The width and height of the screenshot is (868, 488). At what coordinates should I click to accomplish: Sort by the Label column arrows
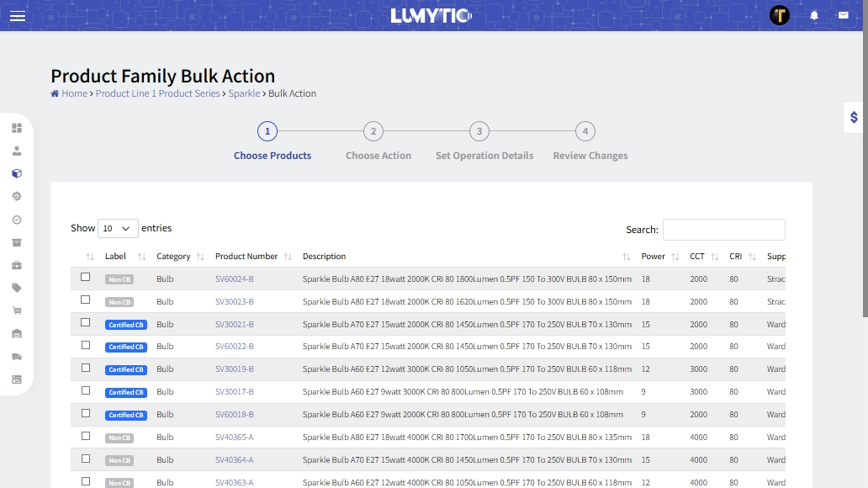click(141, 257)
